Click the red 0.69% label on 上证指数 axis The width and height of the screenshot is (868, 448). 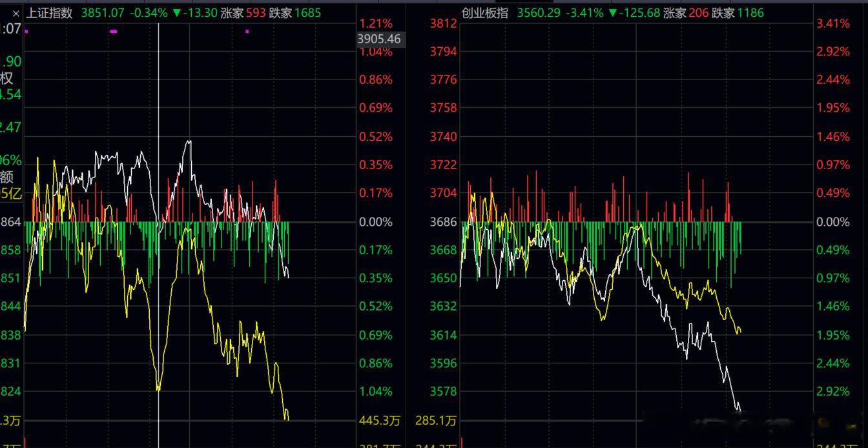point(376,108)
